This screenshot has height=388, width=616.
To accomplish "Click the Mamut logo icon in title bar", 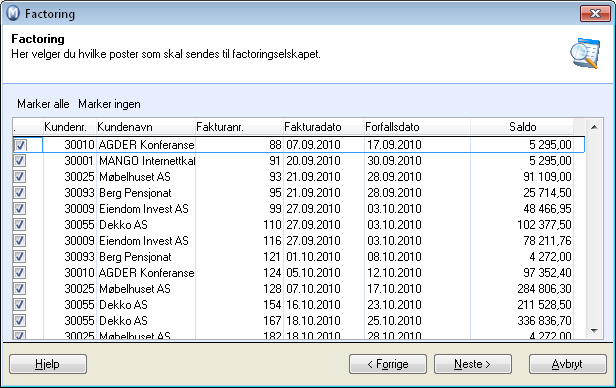I will [x=13, y=13].
